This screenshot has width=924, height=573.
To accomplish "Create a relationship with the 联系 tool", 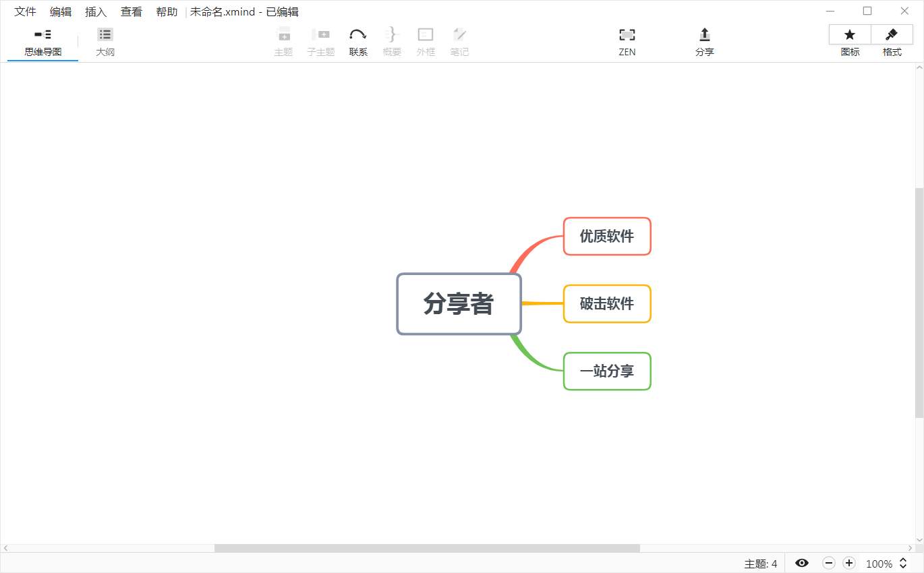I will point(358,40).
